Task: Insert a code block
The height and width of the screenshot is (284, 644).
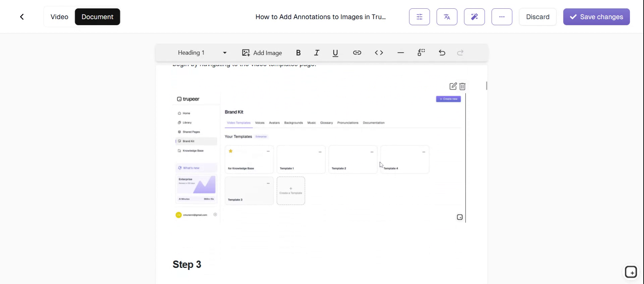Action: tap(379, 53)
